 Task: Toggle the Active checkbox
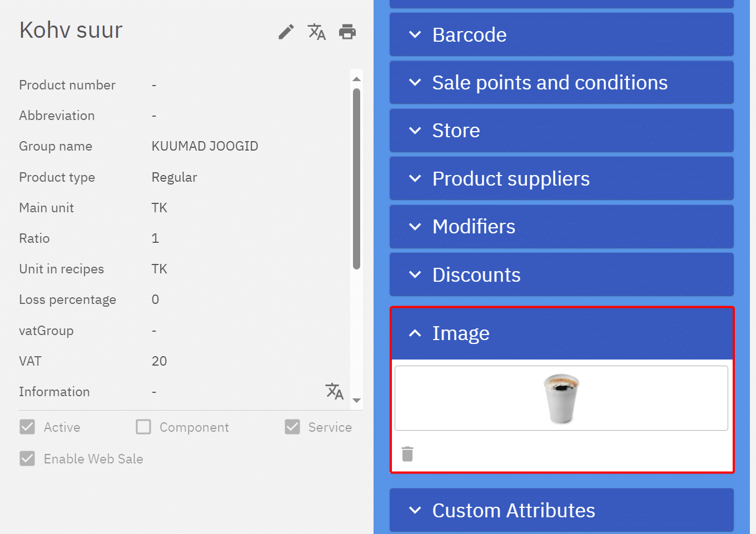[x=27, y=427]
